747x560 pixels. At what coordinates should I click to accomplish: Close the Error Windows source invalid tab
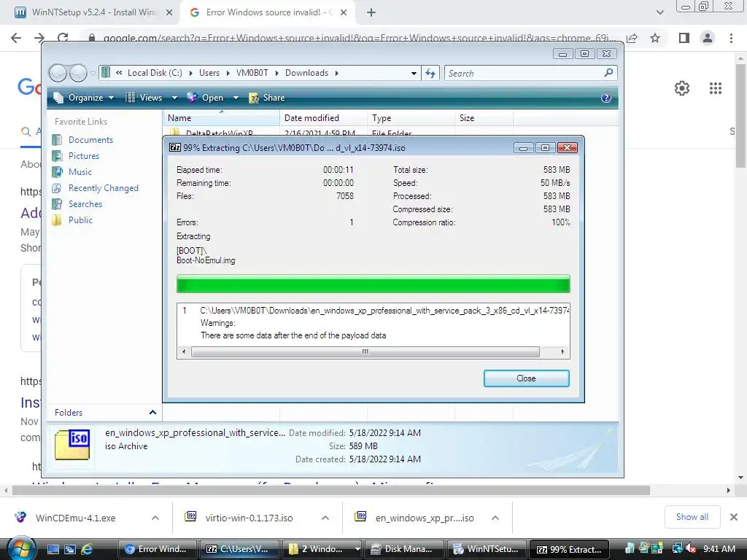click(344, 13)
